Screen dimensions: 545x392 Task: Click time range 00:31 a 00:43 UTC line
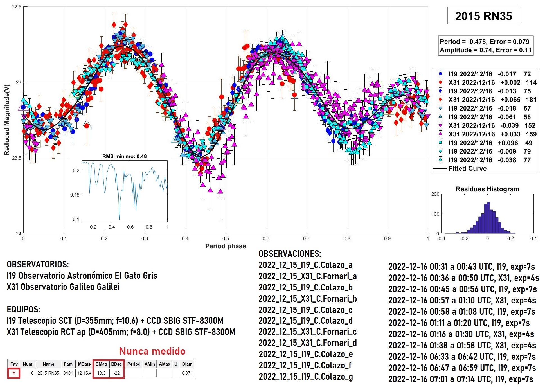point(461,267)
